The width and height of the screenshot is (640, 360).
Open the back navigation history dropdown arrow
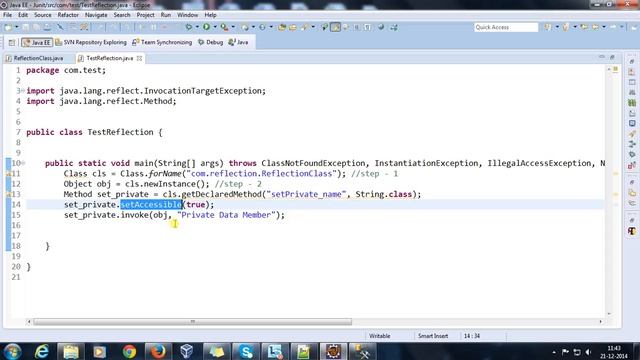pyautogui.click(x=604, y=27)
